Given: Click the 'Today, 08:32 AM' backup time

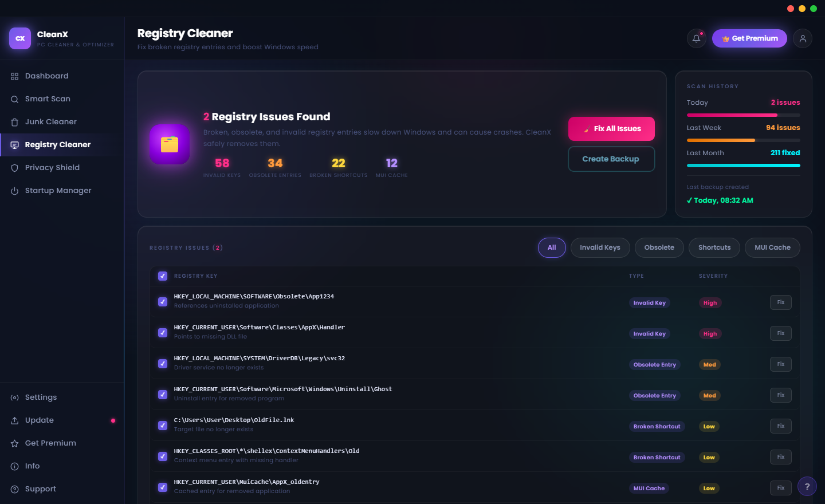Looking at the screenshot, I should pos(720,200).
